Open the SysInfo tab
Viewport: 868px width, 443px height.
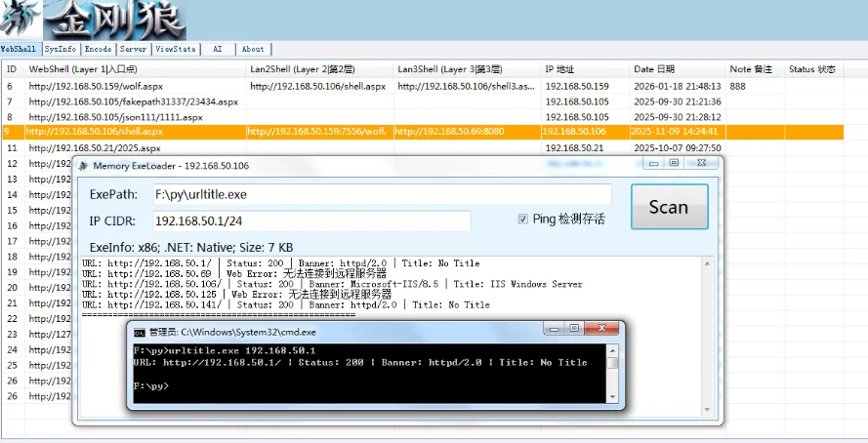(x=61, y=49)
